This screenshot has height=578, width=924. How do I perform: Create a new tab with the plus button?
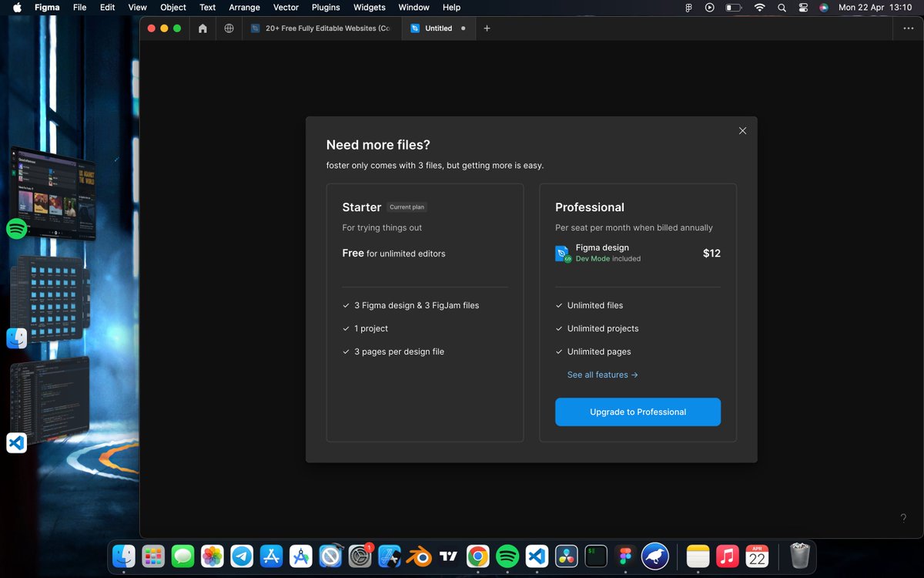click(x=487, y=28)
